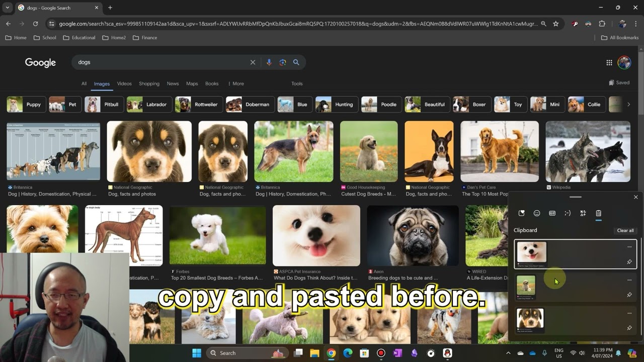The width and height of the screenshot is (644, 362).
Task: Open the Finance bookmarks folder
Action: pos(145,38)
